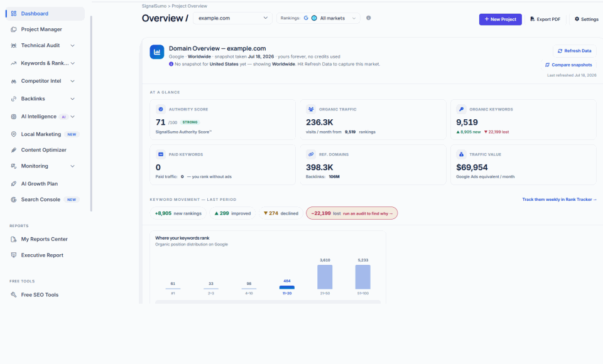Click the Traffic Value money bag icon
The height and width of the screenshot is (364, 603).
pos(461,154)
